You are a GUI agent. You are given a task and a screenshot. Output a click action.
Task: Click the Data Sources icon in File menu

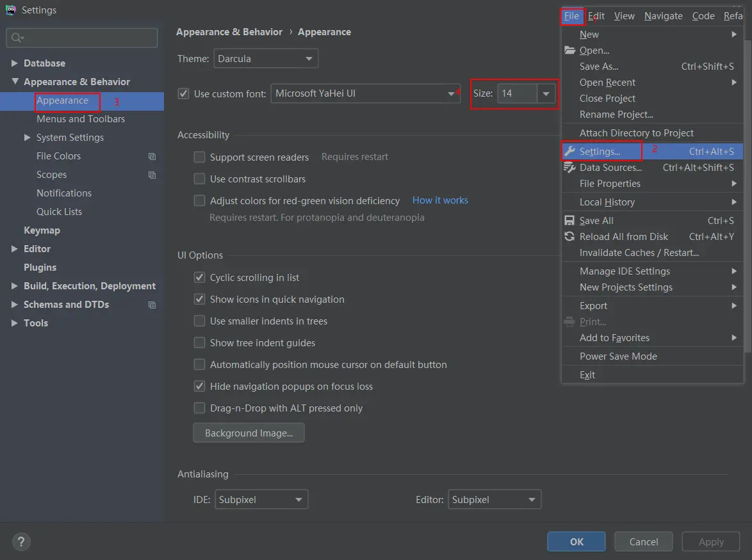[x=569, y=168]
